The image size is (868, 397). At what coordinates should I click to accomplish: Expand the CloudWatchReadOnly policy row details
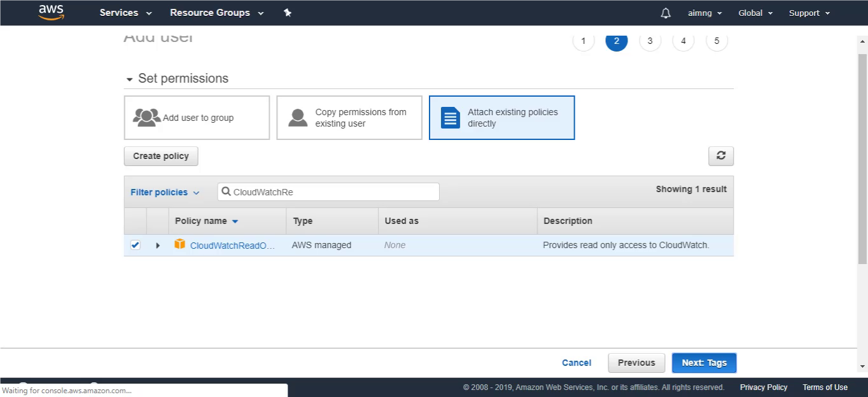tap(158, 245)
